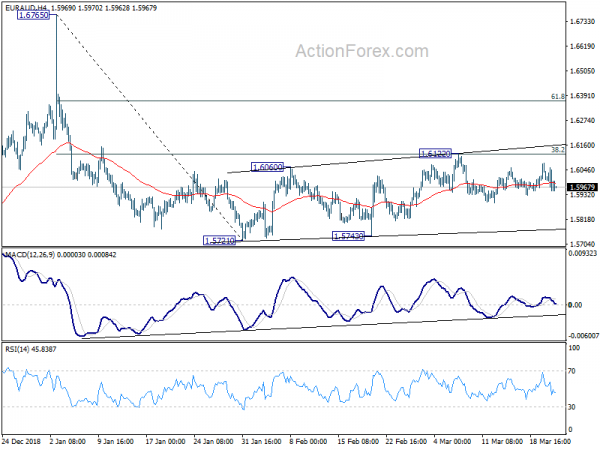This screenshot has height=450, width=600.
Task: Click the 24 Dec 2018 date label
Action: click(x=21, y=441)
